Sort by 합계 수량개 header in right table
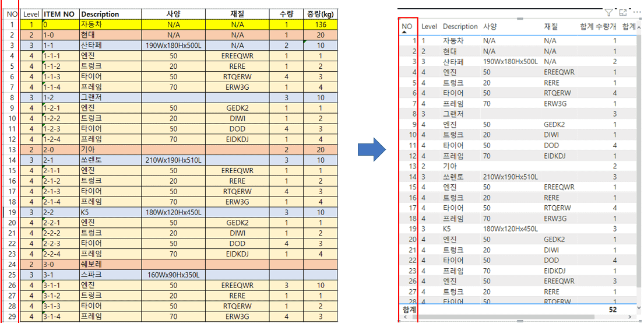The image size is (644, 323). (x=598, y=26)
